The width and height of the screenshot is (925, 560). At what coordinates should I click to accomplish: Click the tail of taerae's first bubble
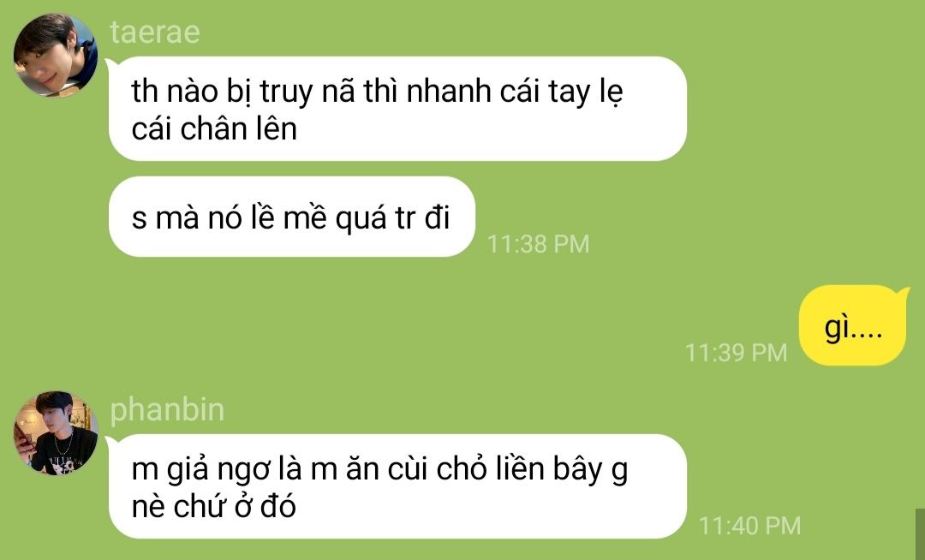[x=110, y=63]
